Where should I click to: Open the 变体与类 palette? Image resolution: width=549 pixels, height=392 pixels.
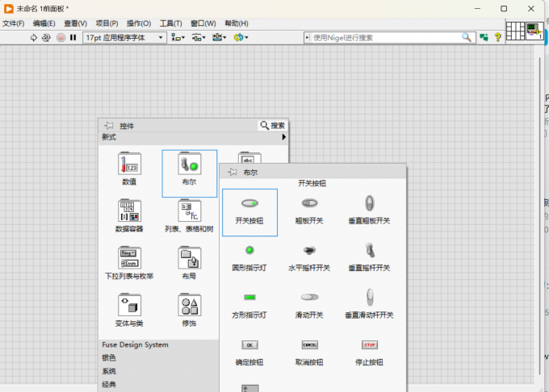pyautogui.click(x=129, y=311)
